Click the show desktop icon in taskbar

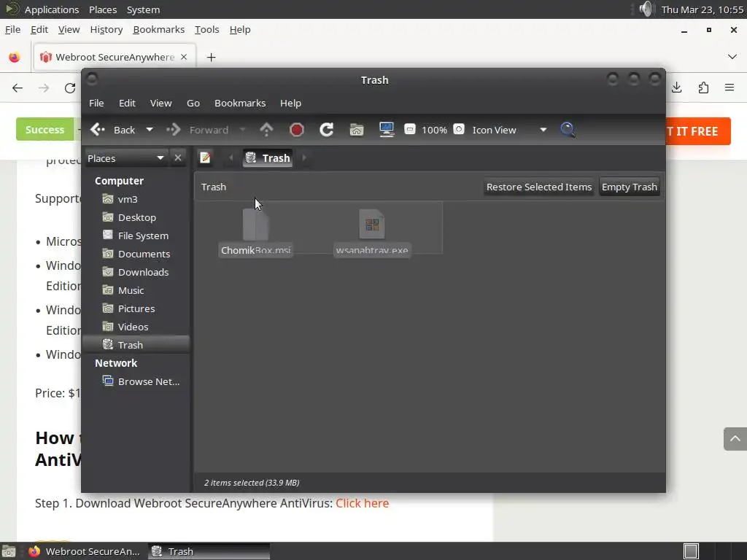click(9, 551)
